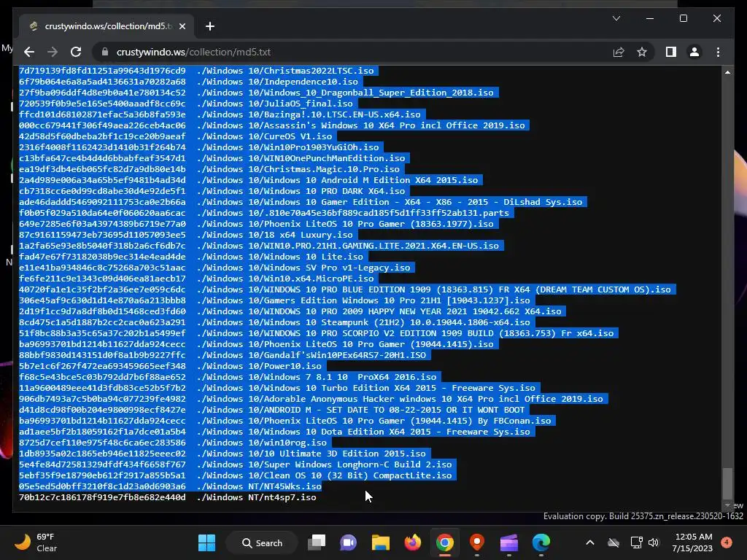This screenshot has height=560, width=747.
Task: Open the Chat app on taskbar
Action: click(x=348, y=542)
